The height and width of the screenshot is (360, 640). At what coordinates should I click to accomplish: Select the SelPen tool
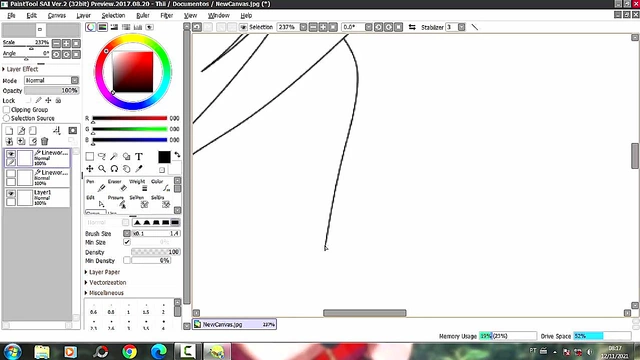tap(139, 201)
